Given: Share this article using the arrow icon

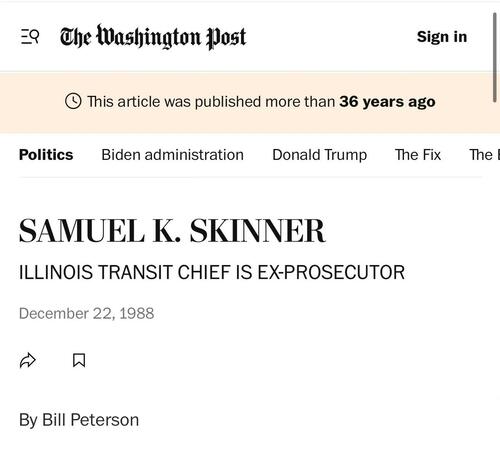Looking at the screenshot, I should pos(28,360).
